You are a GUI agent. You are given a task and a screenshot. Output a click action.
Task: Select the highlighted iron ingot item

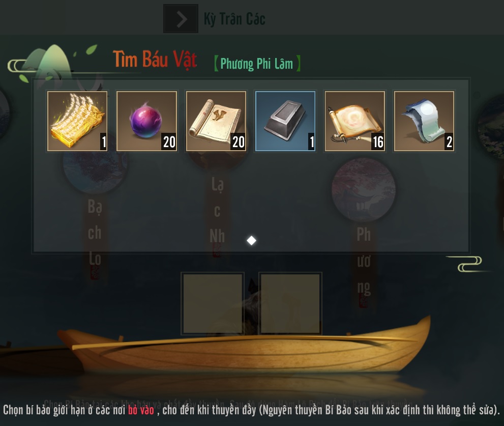coord(285,121)
